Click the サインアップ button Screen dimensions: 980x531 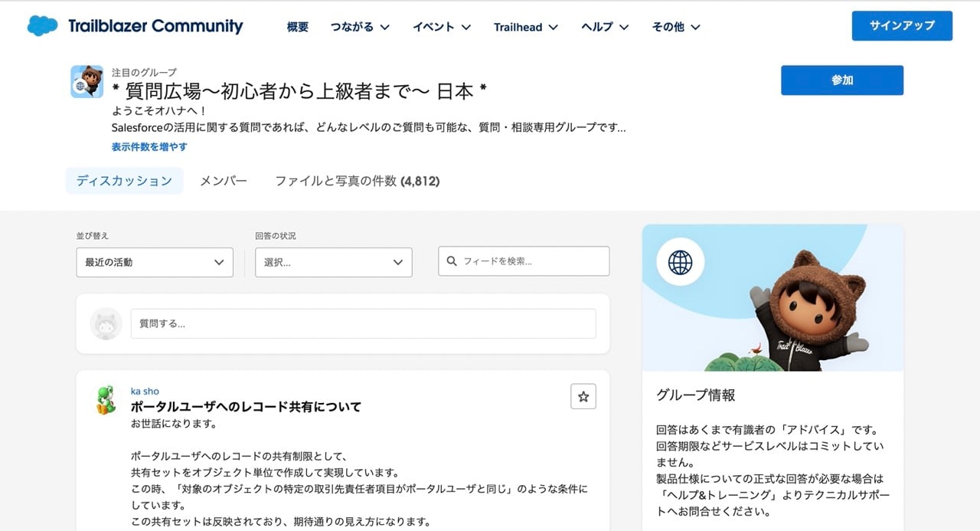902,25
